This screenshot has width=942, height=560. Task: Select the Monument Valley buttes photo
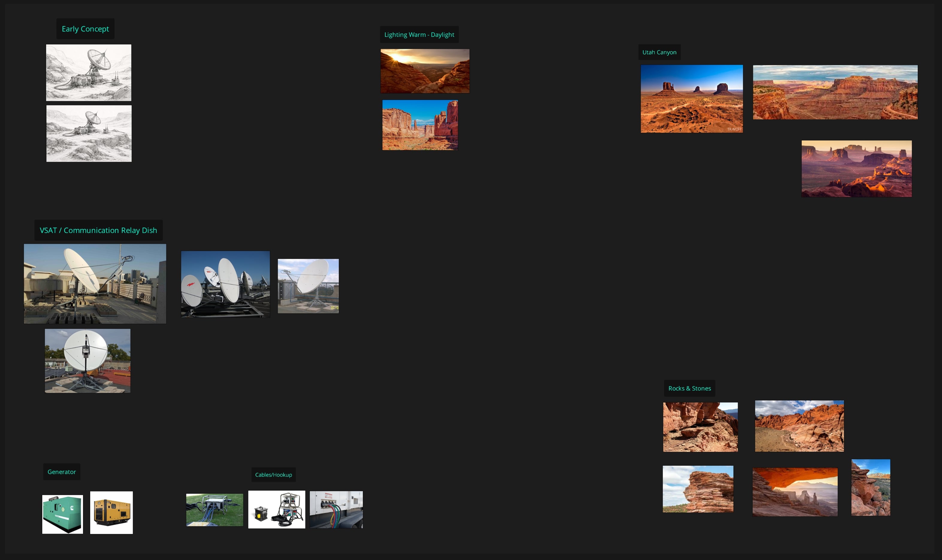coord(691,99)
